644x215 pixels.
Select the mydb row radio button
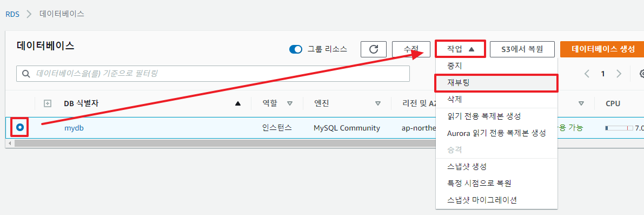[x=19, y=128]
